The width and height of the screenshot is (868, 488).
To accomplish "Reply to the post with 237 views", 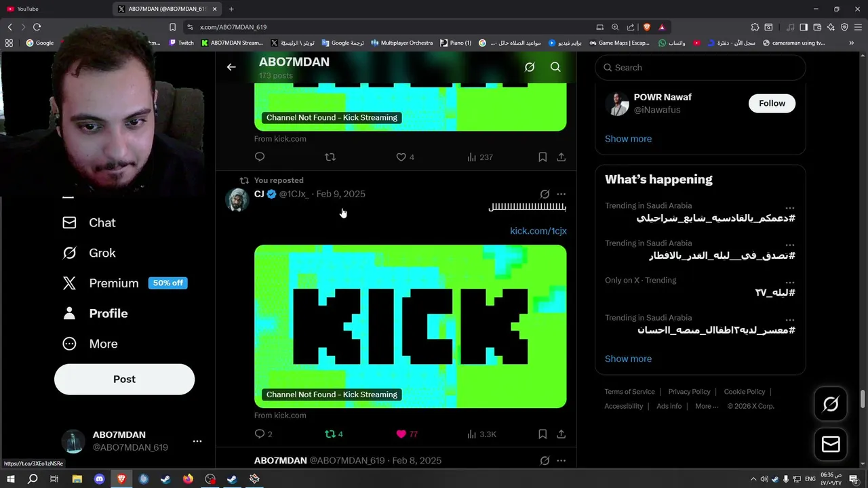I will (x=260, y=157).
